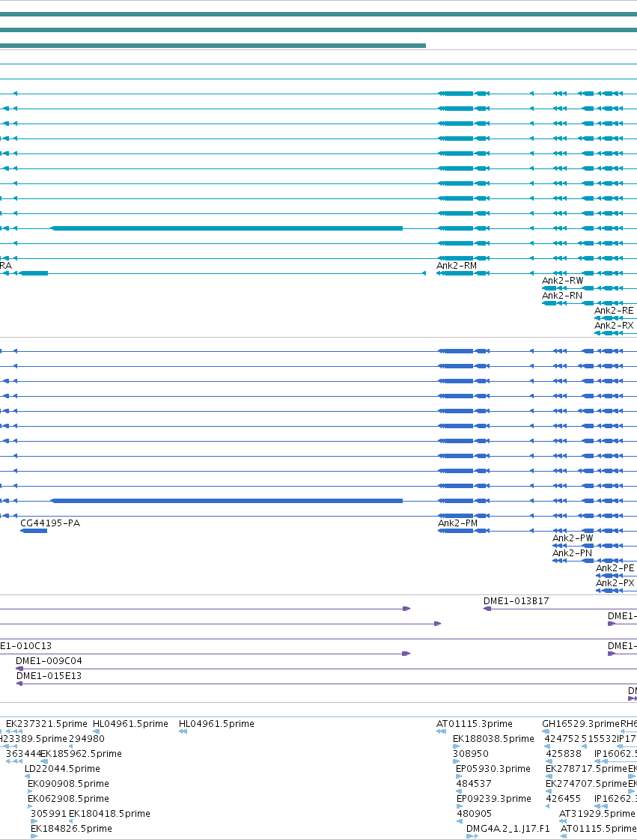Image resolution: width=637 pixels, height=840 pixels.
Task: Click the Ank2-RE transcript label
Action: [x=614, y=311]
